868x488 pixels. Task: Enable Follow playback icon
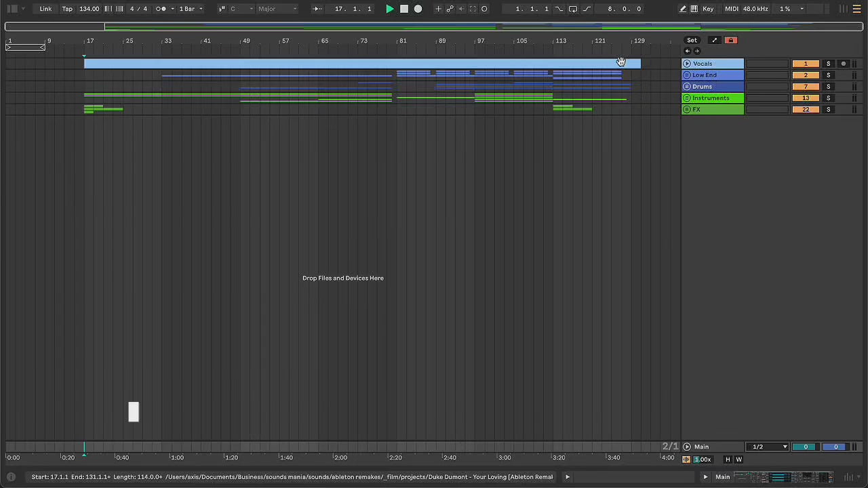click(317, 9)
